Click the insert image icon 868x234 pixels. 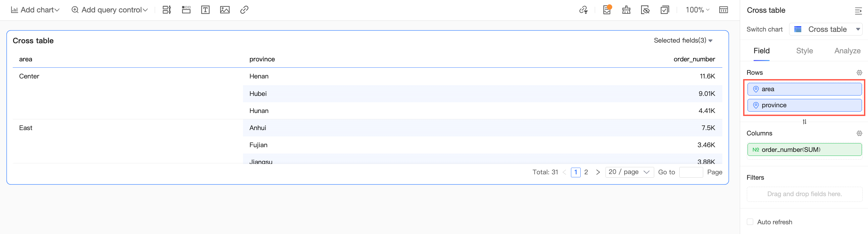pos(225,10)
